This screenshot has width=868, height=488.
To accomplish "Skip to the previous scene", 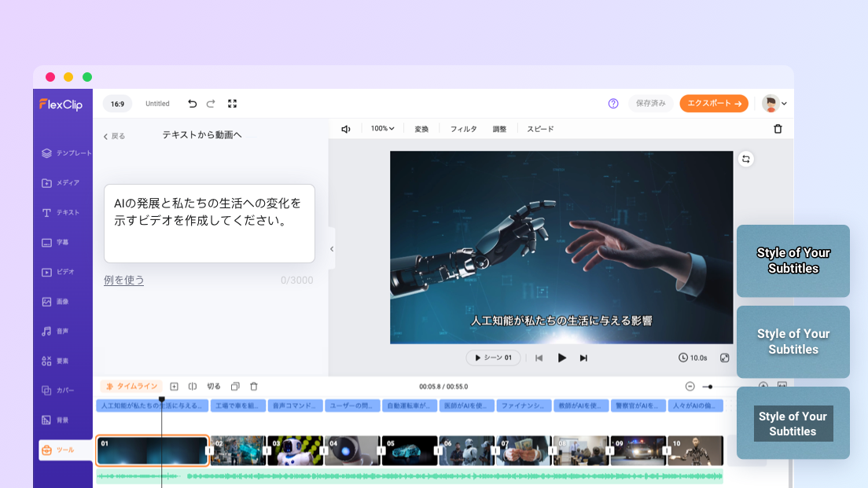I will pyautogui.click(x=539, y=358).
